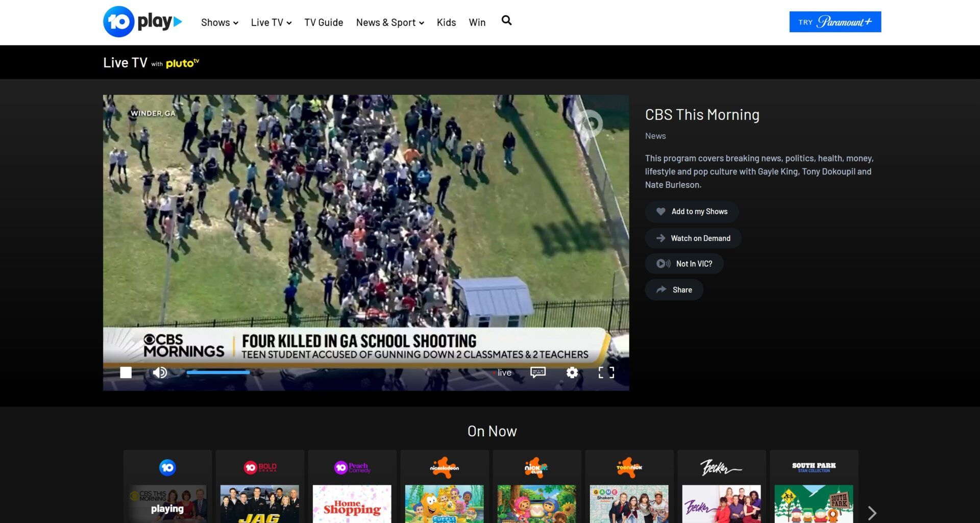Click the Try Paramount+ button
The image size is (980, 523).
pos(835,22)
